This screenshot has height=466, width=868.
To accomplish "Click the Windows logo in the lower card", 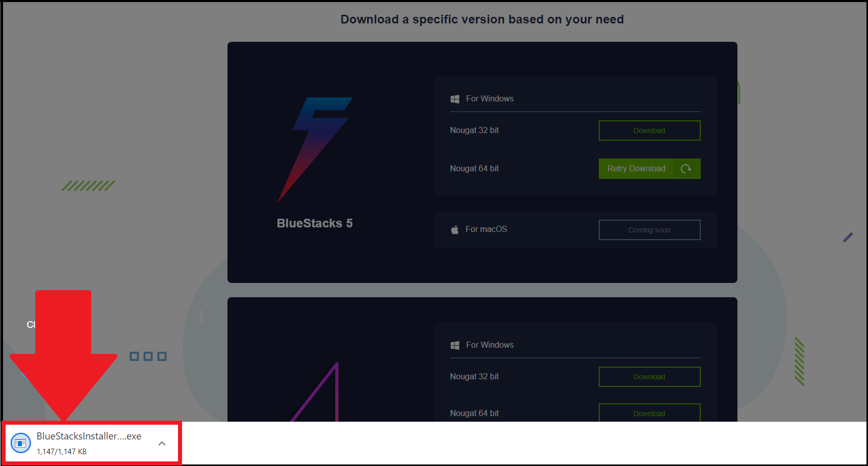I will pos(455,345).
